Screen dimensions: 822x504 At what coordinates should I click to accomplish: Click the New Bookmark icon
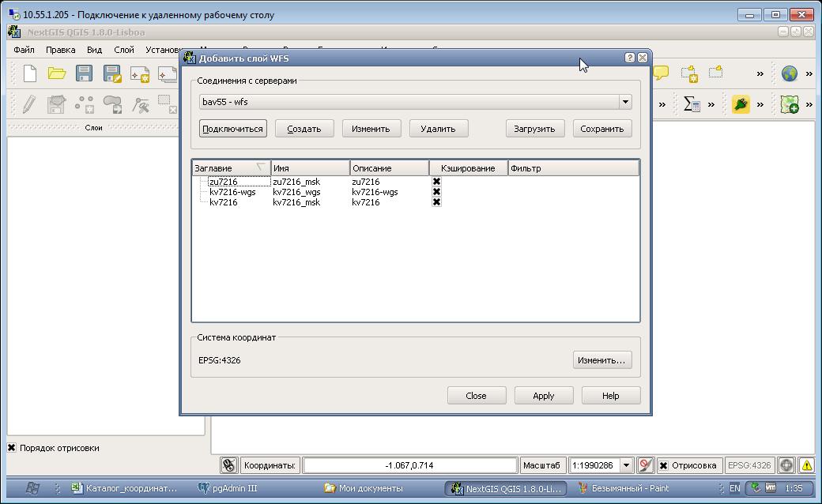pos(689,74)
